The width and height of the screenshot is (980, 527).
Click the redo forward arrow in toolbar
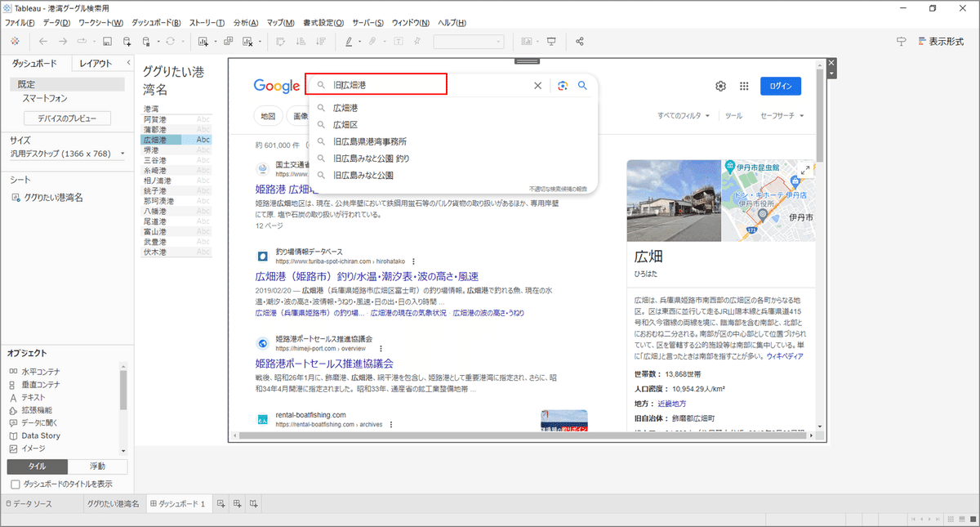(x=63, y=41)
